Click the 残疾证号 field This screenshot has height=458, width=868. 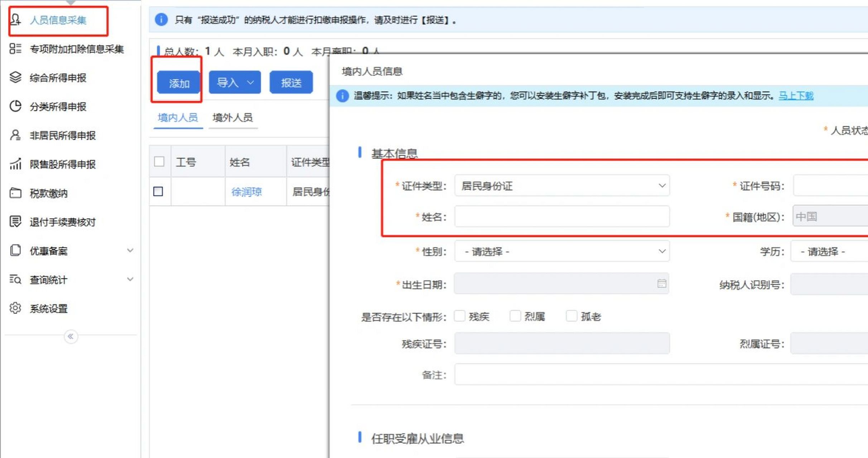(562, 343)
